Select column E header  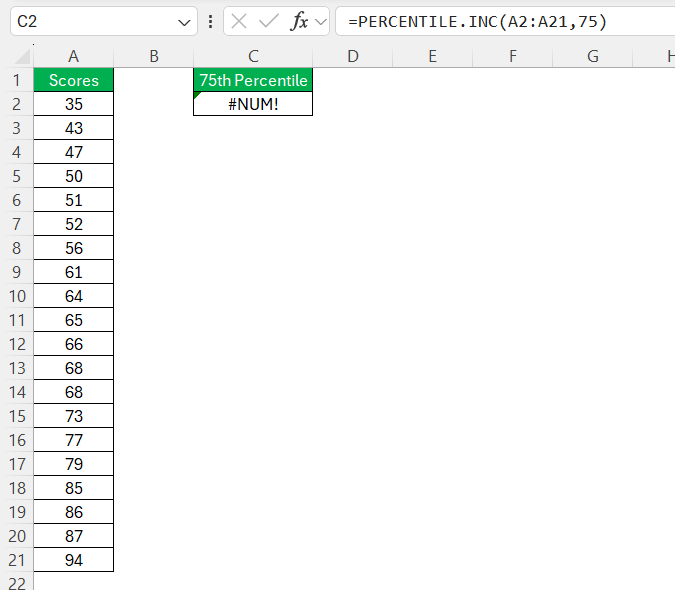click(x=433, y=56)
